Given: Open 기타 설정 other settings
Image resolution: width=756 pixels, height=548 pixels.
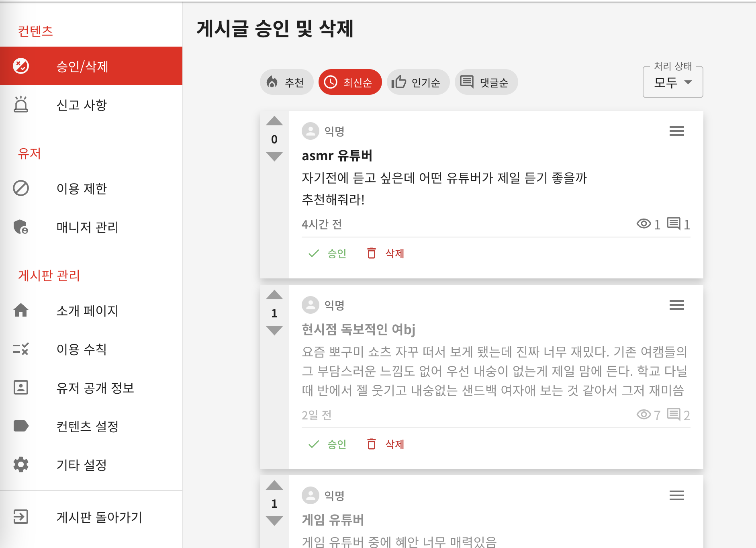Looking at the screenshot, I should click(x=91, y=464).
